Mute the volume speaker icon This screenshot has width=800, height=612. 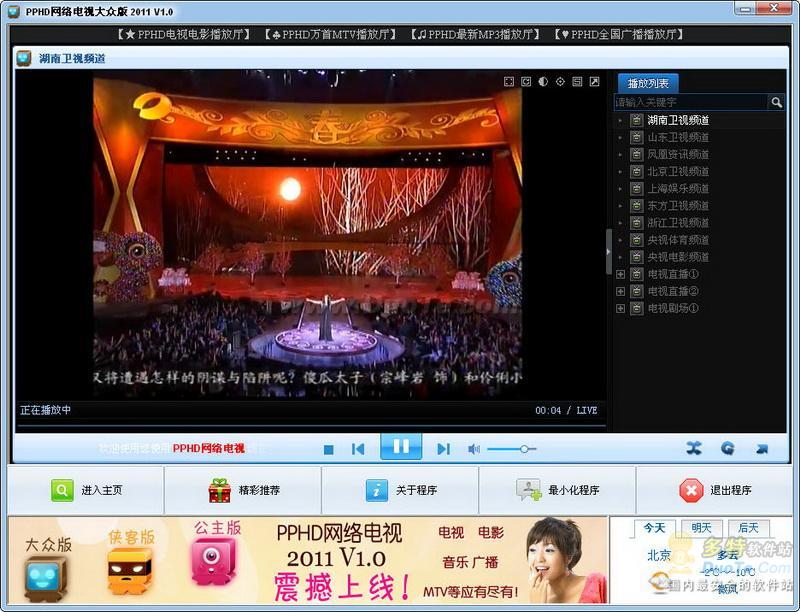pos(474,449)
